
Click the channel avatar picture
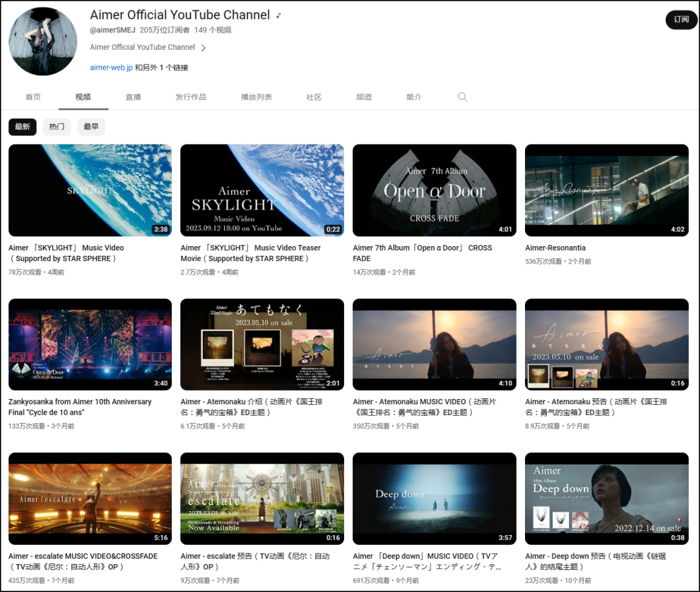43,41
